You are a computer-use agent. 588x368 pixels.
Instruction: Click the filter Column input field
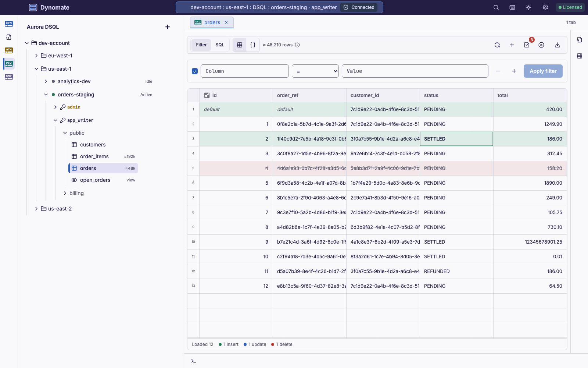coord(245,71)
